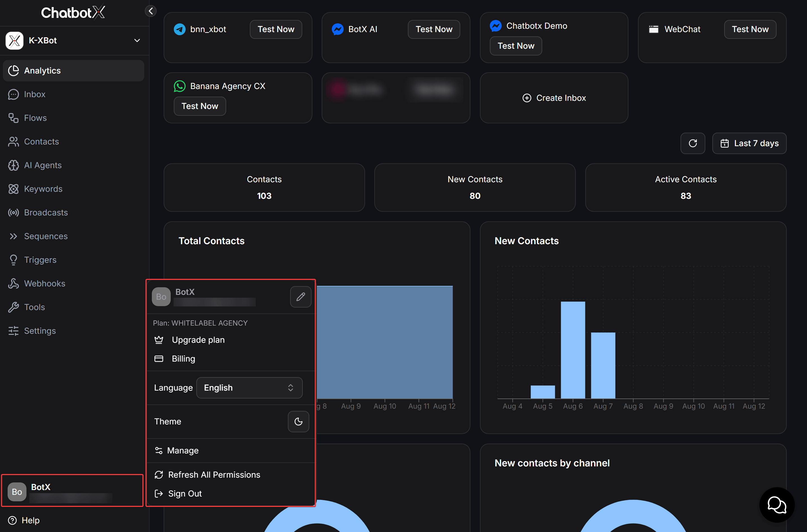Click the Messenger icon of BotX AI

point(338,29)
